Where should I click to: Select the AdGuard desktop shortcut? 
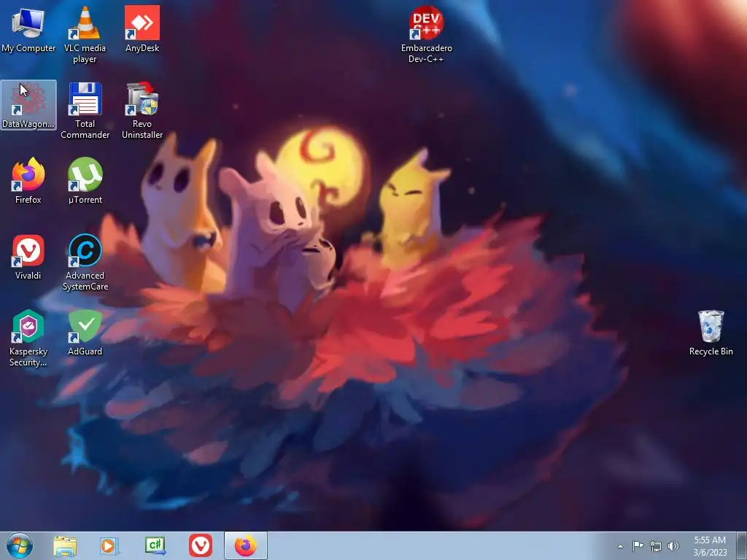[85, 332]
